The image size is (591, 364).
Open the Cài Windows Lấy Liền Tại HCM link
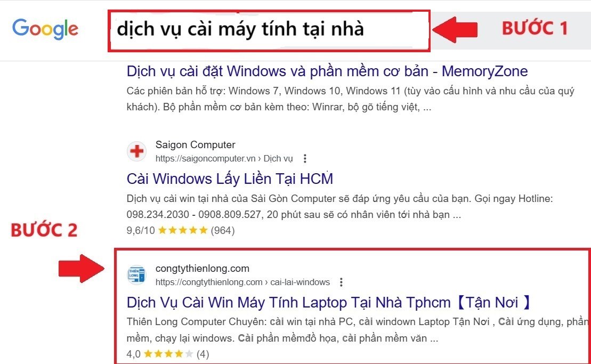[230, 179]
